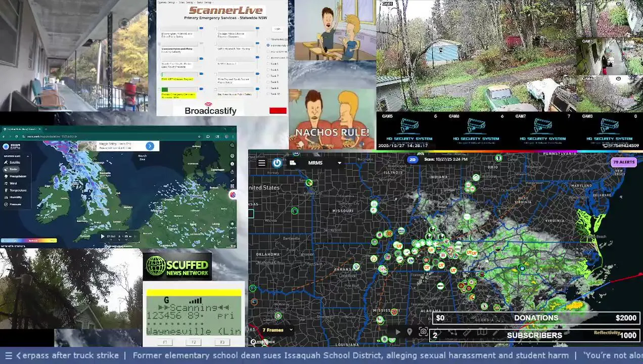This screenshot has height=364, width=643.
Task: Select Bank 8 radio button
Action: [x=268, y=82]
